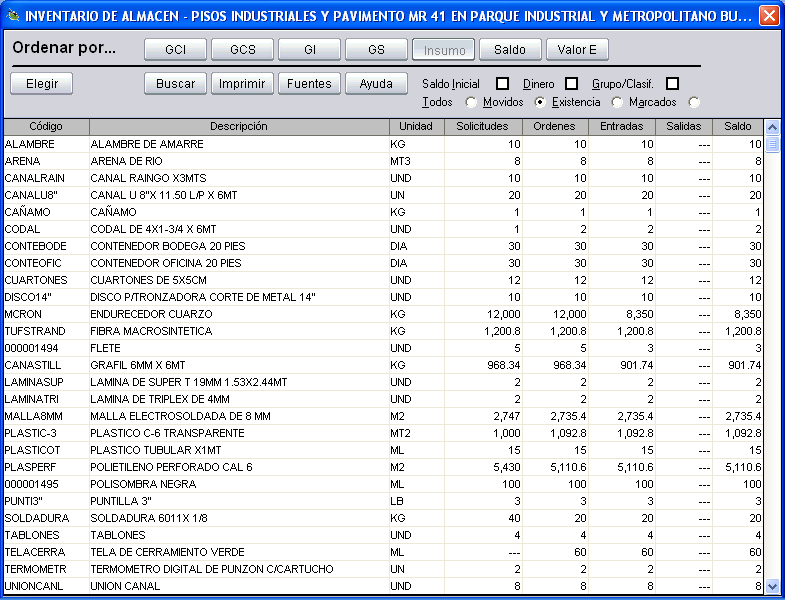Click scrollbar up arrow
Screen dimensions: 785x600
772,128
